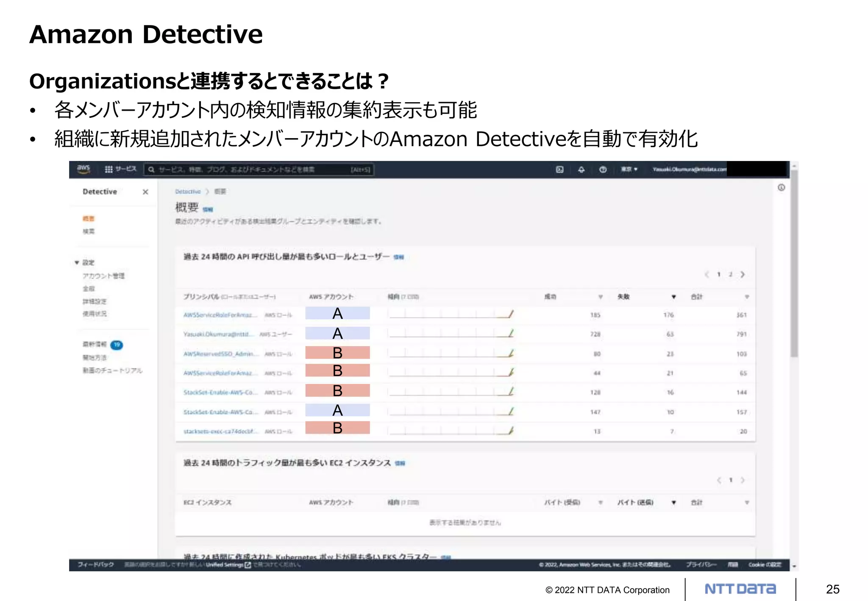Collapse the 設定 section in sidebar

[77, 263]
